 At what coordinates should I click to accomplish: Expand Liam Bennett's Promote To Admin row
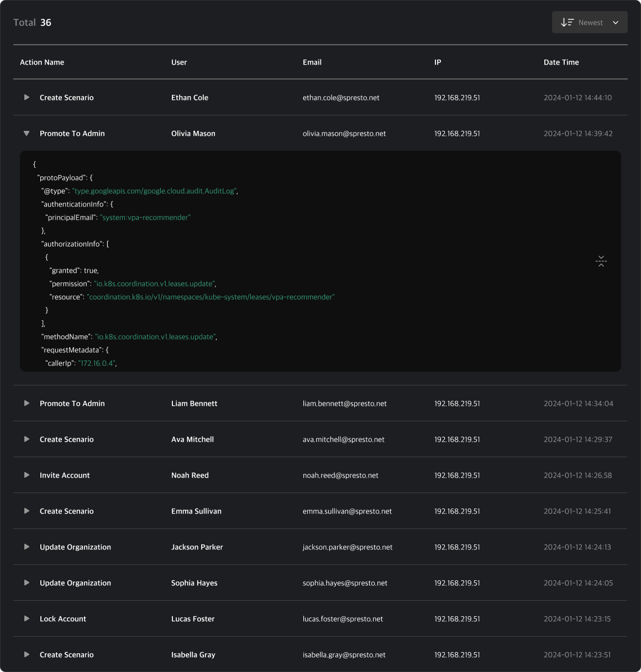27,404
